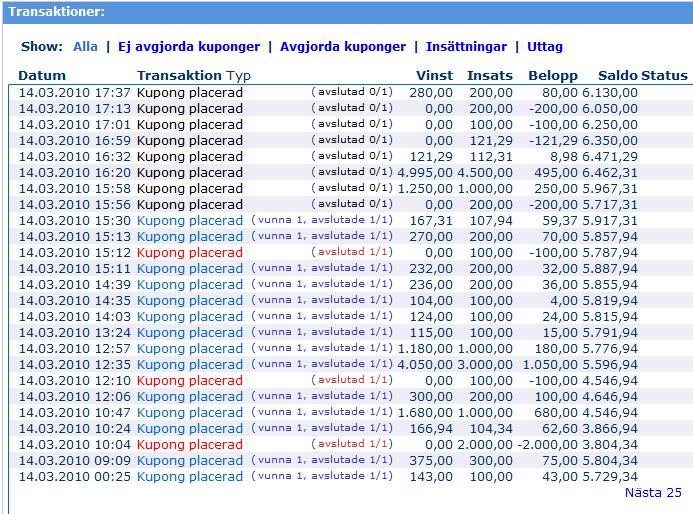Image resolution: width=693 pixels, height=514 pixels.
Task: Show Ej avgjorda kuponger filter
Action: 189,47
